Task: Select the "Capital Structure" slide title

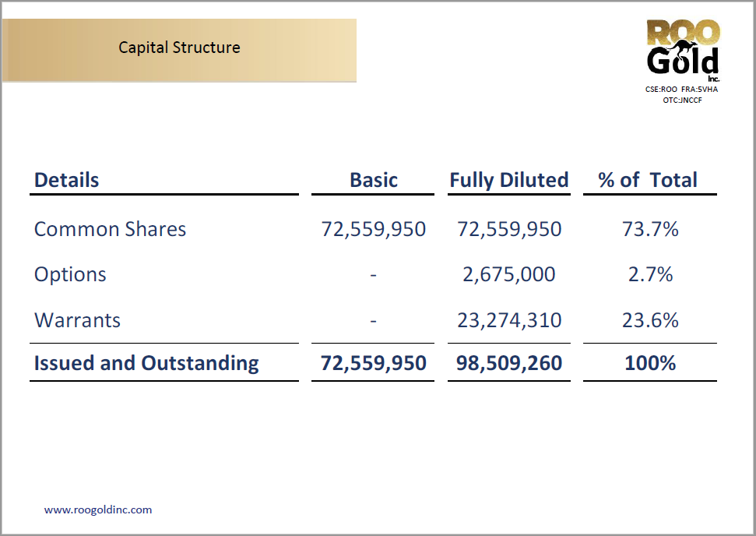Action: (x=179, y=48)
